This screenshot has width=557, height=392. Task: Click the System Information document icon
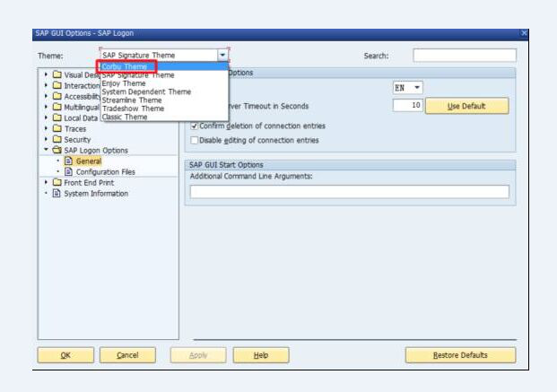(x=57, y=194)
